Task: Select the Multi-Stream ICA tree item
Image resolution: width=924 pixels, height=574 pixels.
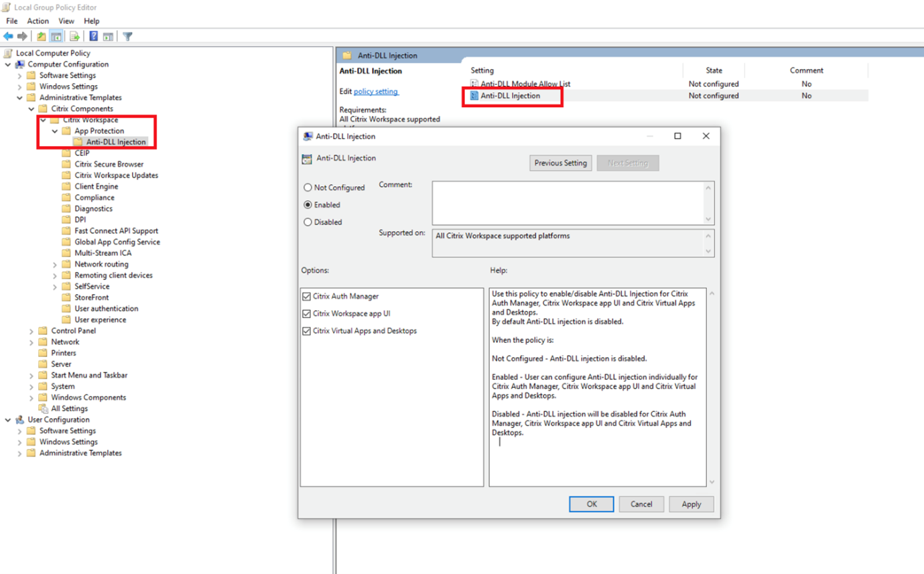Action: 103,253
